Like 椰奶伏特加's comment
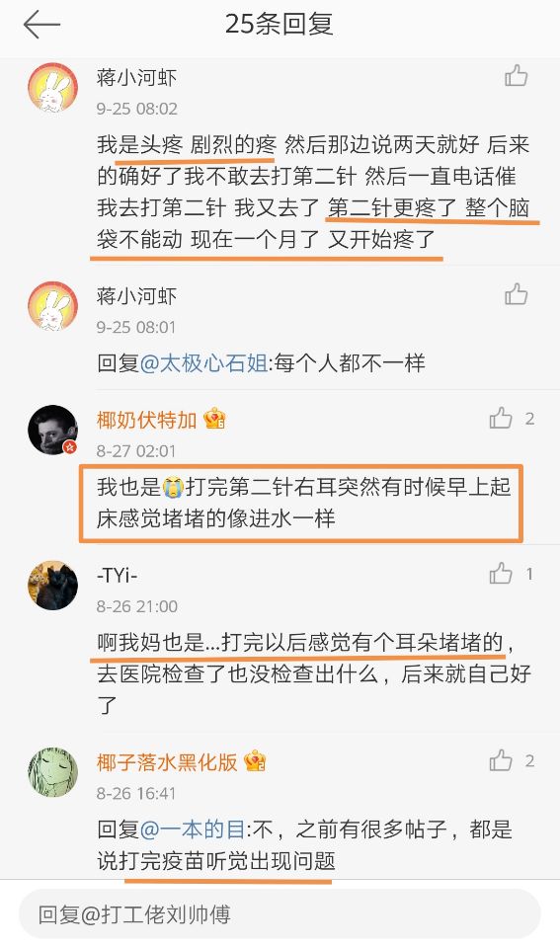 501,418
